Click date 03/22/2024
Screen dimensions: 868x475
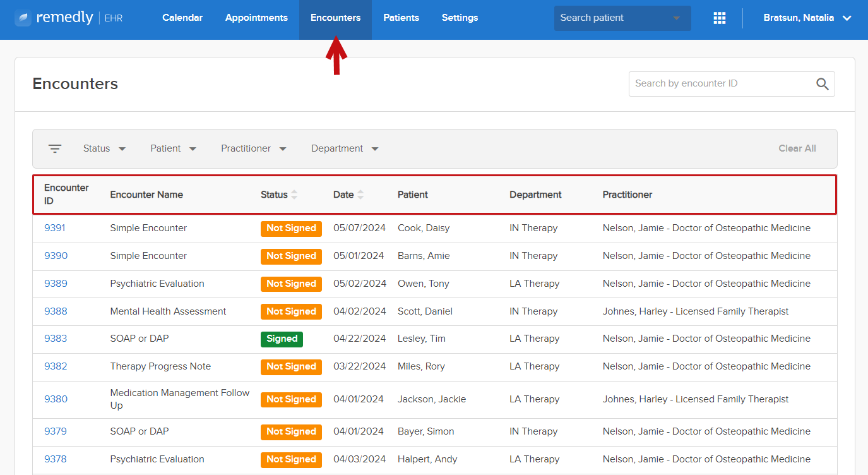click(359, 366)
